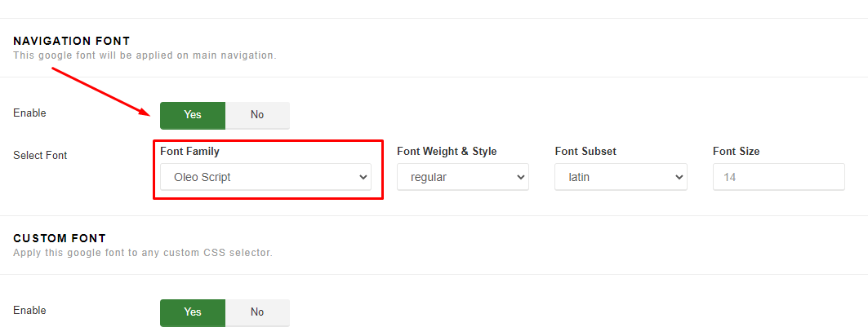The image size is (868, 336).
Task: Enable Navigation Font with Yes button
Action: pos(193,115)
